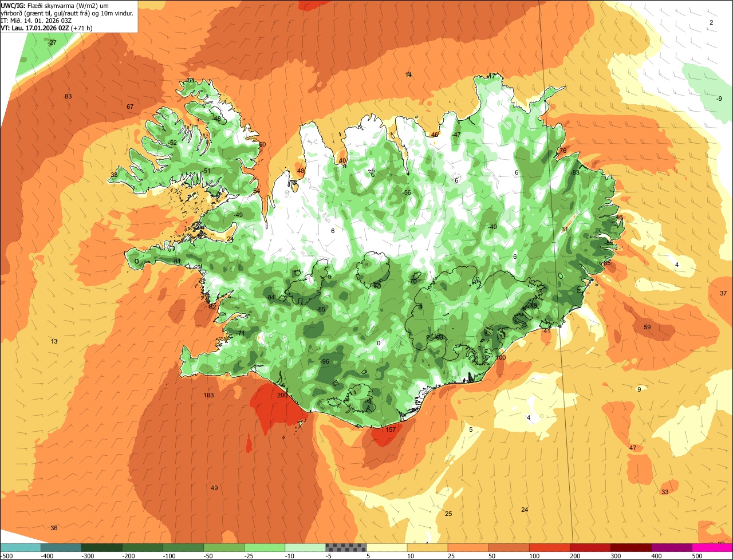Select the '-83' value in eastern Iceland
This screenshot has width=733, height=560.
pos(574,172)
